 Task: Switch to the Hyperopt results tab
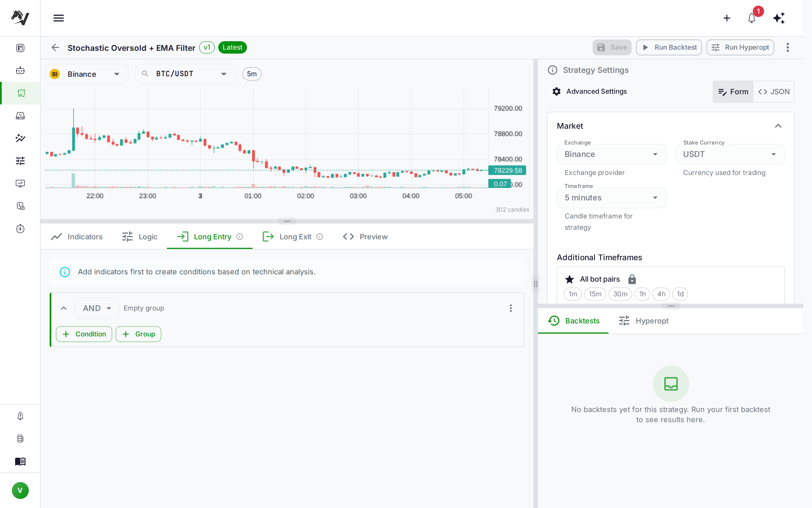coord(644,321)
